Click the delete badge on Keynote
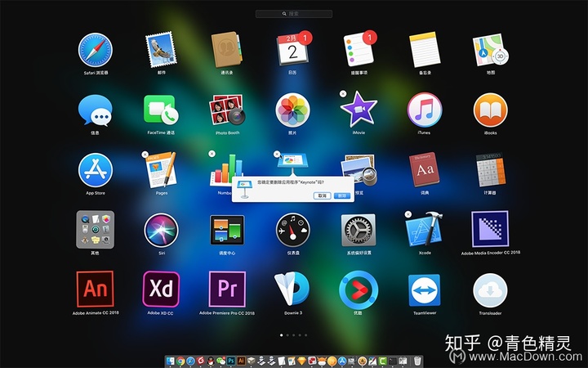Viewport: 588px width, 368px height. click(277, 154)
